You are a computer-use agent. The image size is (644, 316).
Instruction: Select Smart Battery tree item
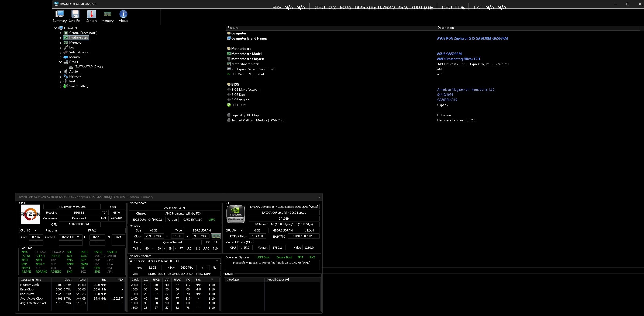pyautogui.click(x=79, y=86)
